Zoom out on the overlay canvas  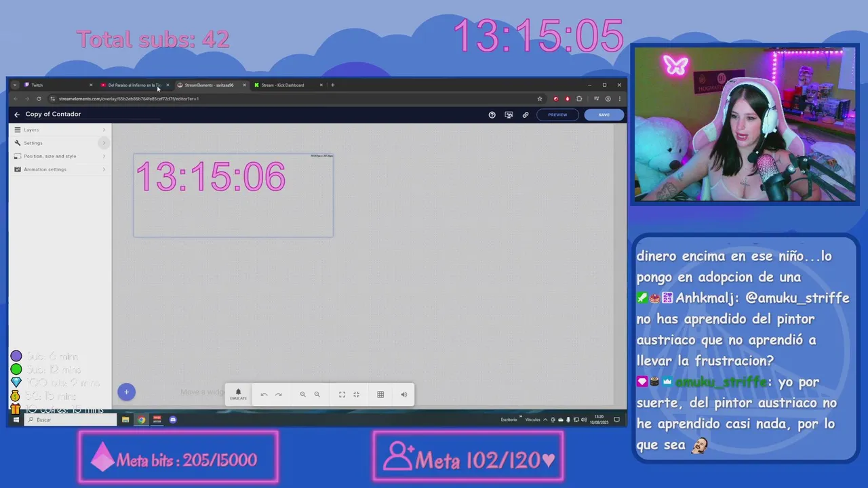(x=317, y=394)
